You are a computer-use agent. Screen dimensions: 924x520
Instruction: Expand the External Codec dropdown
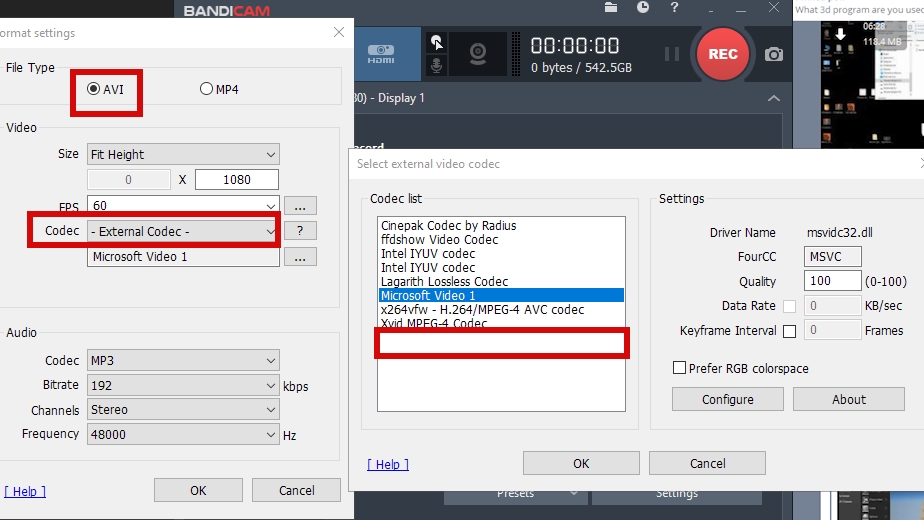183,231
